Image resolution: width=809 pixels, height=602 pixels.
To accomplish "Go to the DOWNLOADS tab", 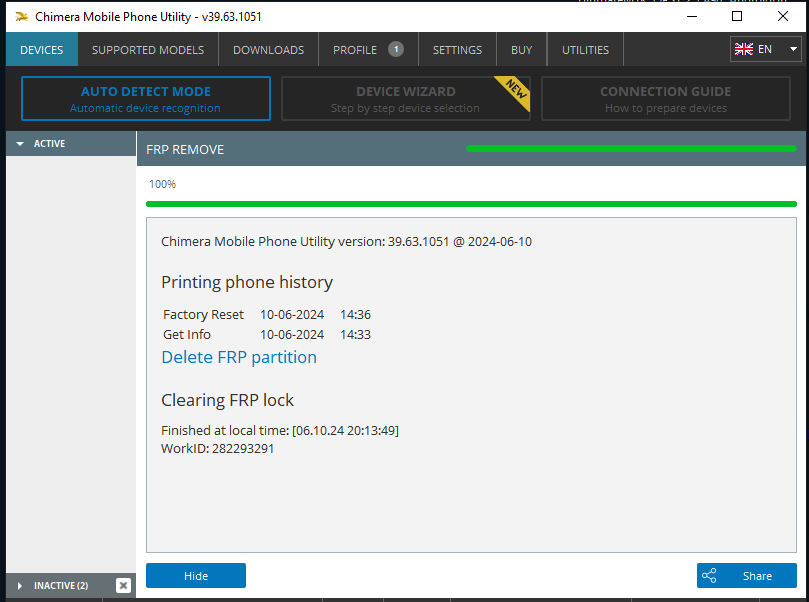I will pyautogui.click(x=268, y=50).
